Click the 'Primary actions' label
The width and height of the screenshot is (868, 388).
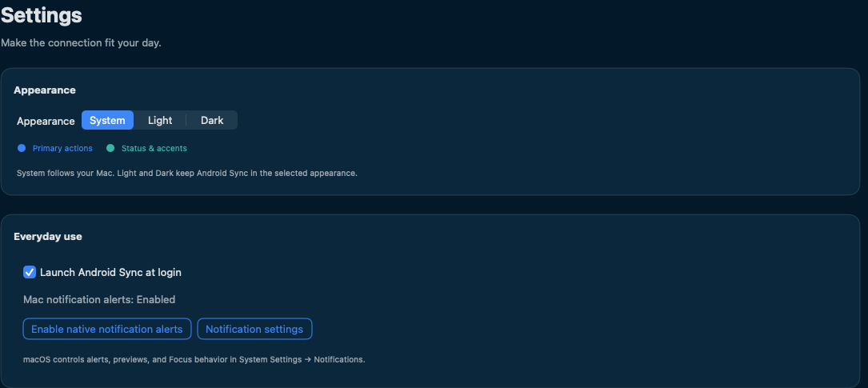pos(62,148)
